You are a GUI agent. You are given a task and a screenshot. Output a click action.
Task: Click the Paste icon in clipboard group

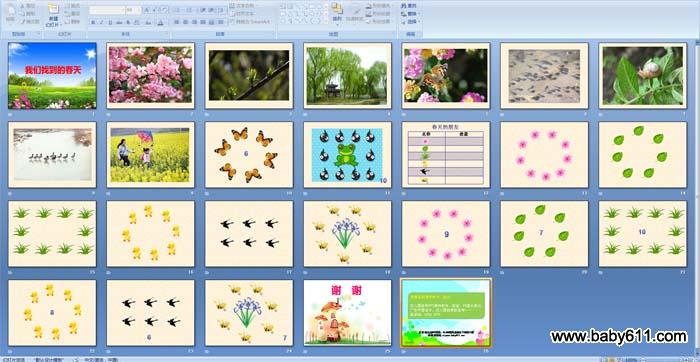click(12, 12)
